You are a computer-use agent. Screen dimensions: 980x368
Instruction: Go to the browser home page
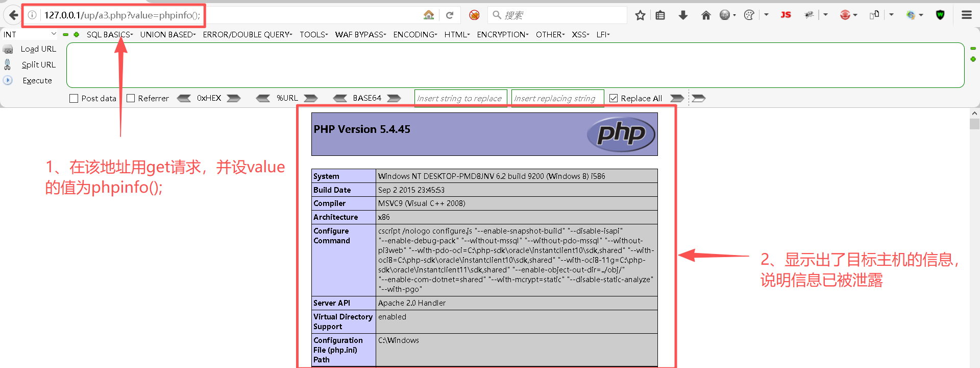[x=706, y=15]
